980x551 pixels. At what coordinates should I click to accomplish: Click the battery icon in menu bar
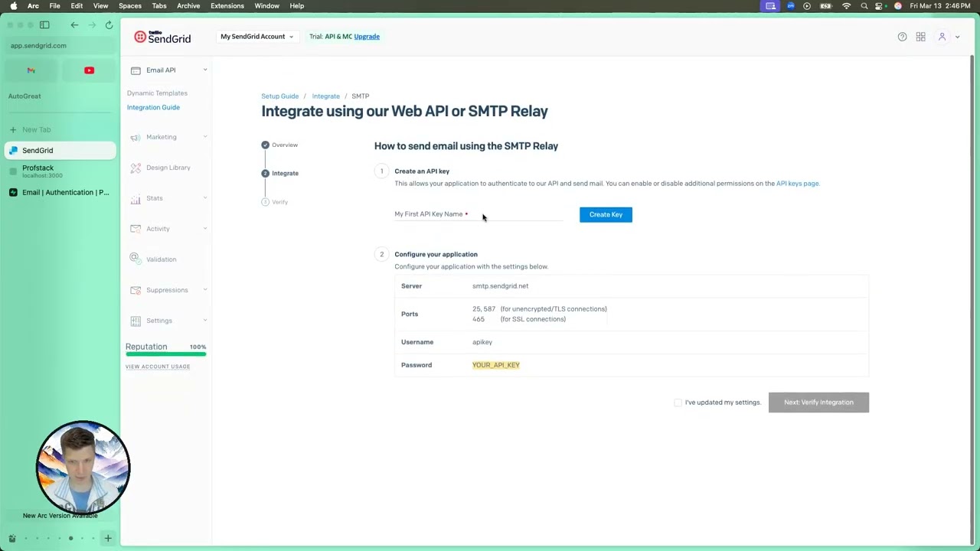pos(826,6)
